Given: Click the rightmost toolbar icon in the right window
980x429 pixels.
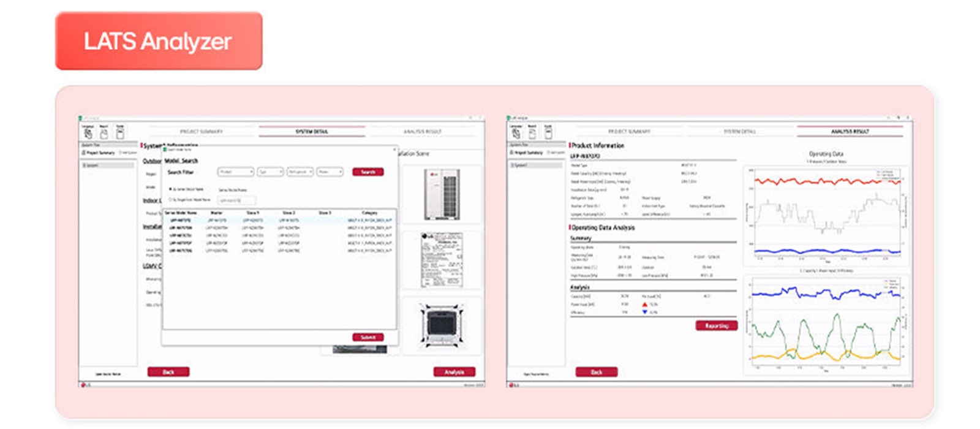Looking at the screenshot, I should [x=548, y=132].
